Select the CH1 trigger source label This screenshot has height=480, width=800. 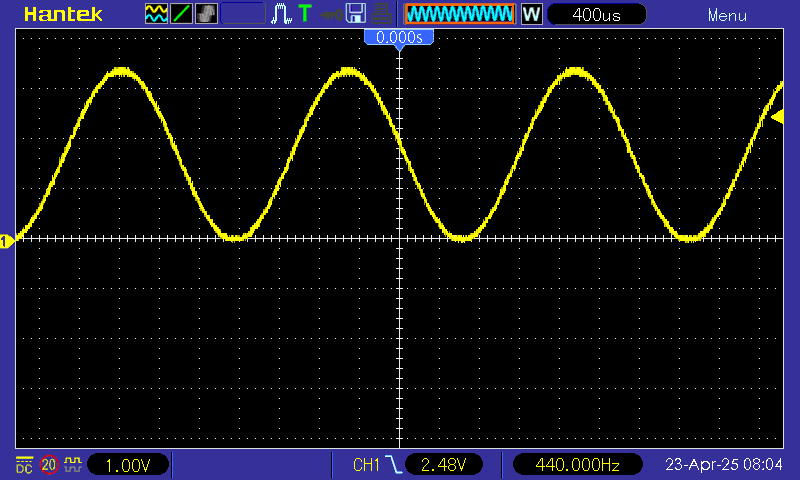point(367,465)
